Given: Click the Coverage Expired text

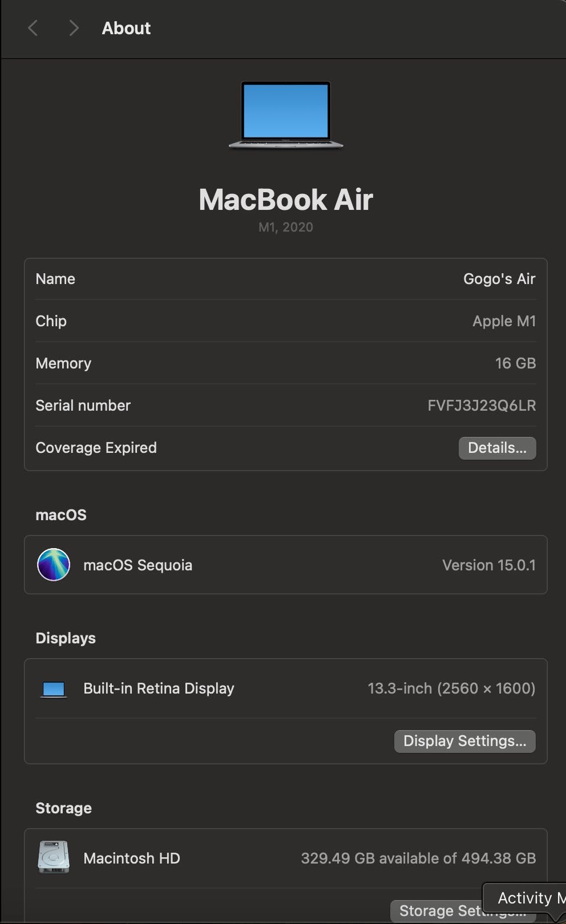Looking at the screenshot, I should coord(96,448).
